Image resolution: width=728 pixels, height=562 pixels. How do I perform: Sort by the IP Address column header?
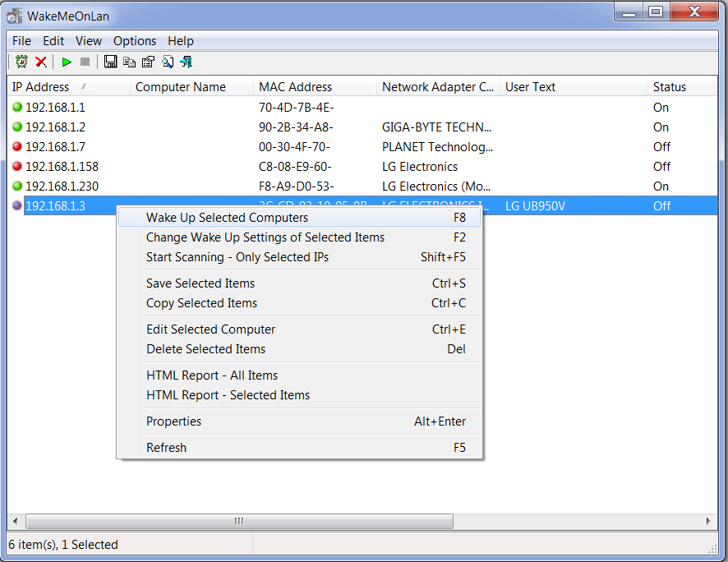pos(41,87)
